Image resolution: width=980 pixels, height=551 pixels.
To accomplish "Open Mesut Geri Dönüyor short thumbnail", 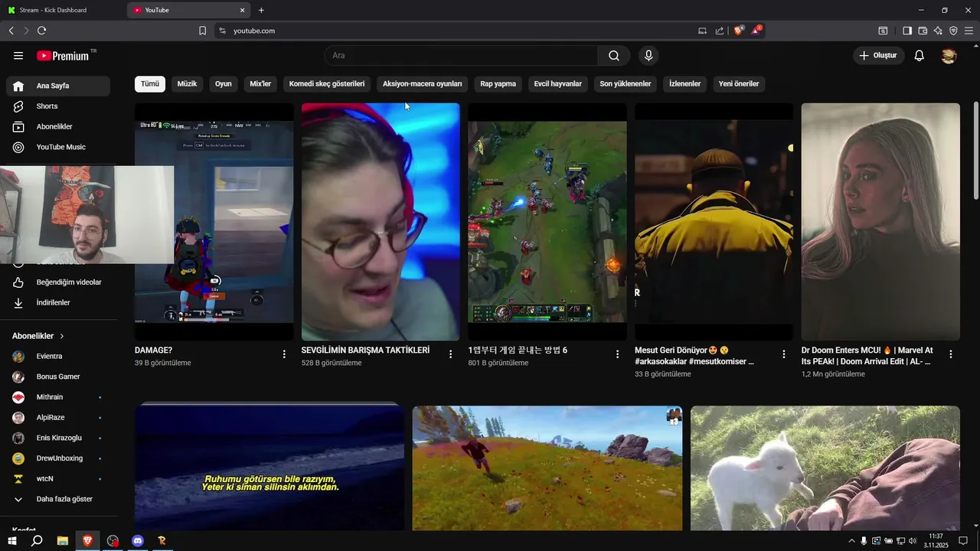I will click(714, 222).
